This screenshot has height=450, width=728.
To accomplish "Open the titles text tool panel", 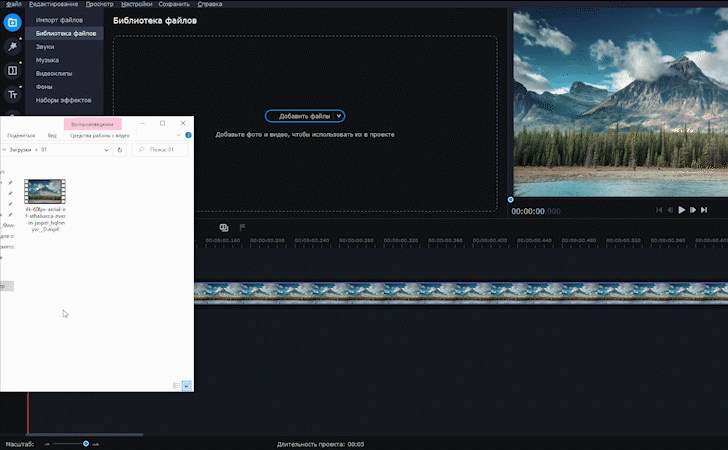I will (13, 95).
